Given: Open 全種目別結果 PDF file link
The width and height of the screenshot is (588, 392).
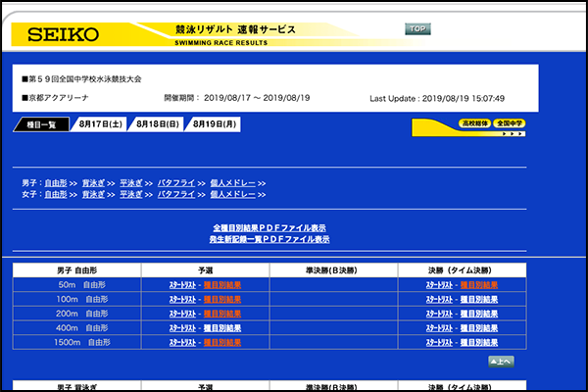Looking at the screenshot, I should (269, 227).
